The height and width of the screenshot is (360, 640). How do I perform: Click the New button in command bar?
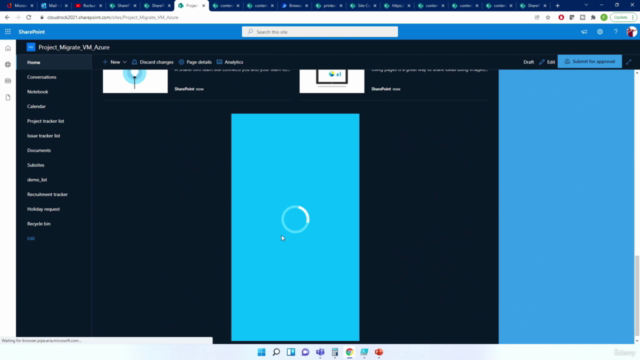point(111,62)
